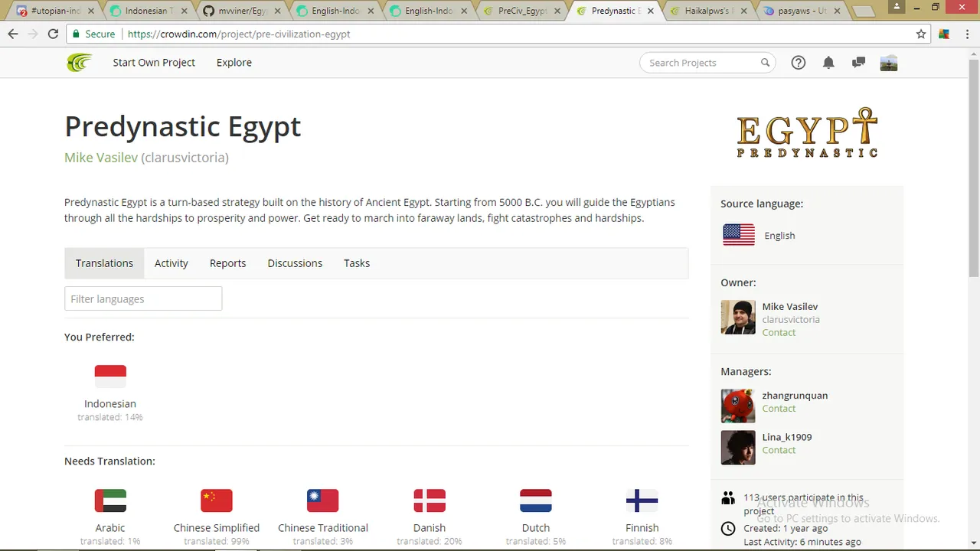
Task: Click zhangrunquan manager name
Action: (x=795, y=396)
